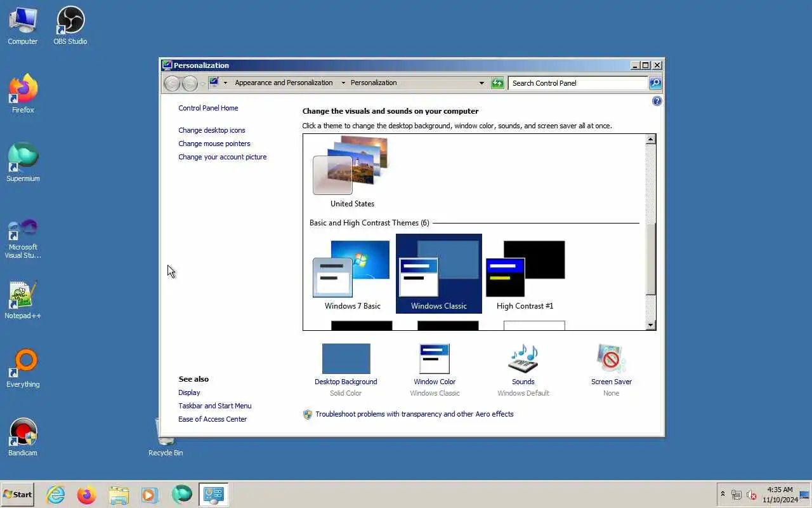Open Change desktop icons link
812x508 pixels.
click(212, 130)
